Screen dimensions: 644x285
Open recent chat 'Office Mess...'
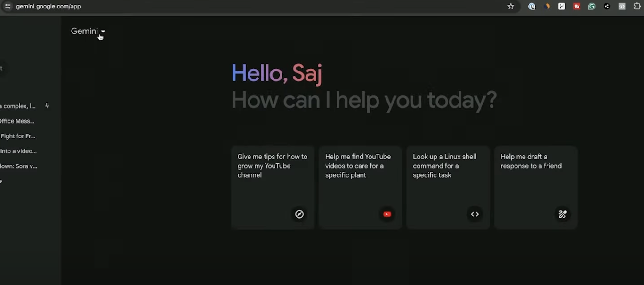(17, 121)
